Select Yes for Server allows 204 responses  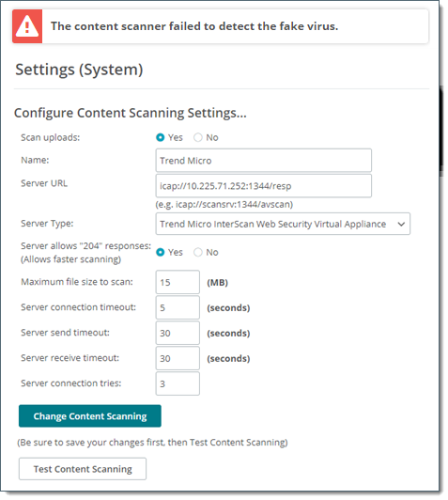click(161, 252)
